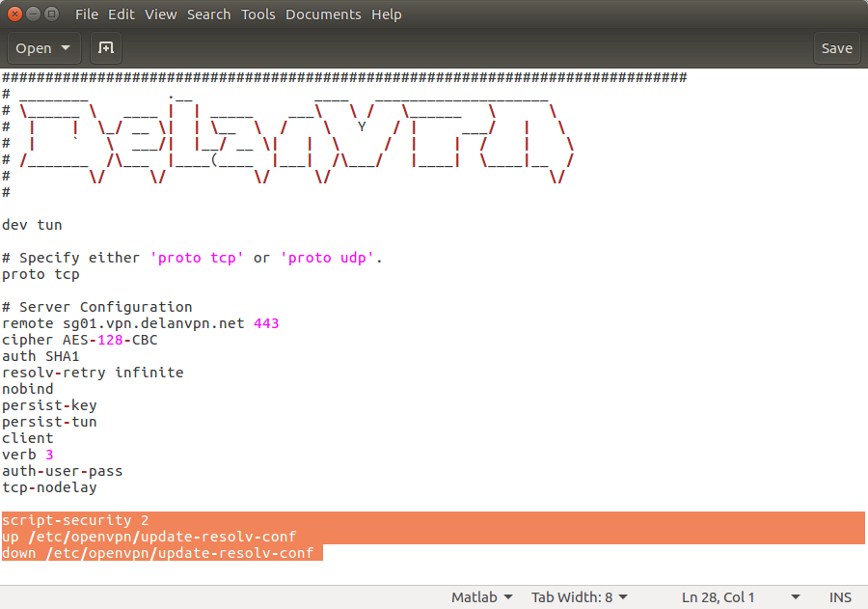Viewport: 868px width, 609px height.
Task: Minimize the editor window
Action: [33, 14]
